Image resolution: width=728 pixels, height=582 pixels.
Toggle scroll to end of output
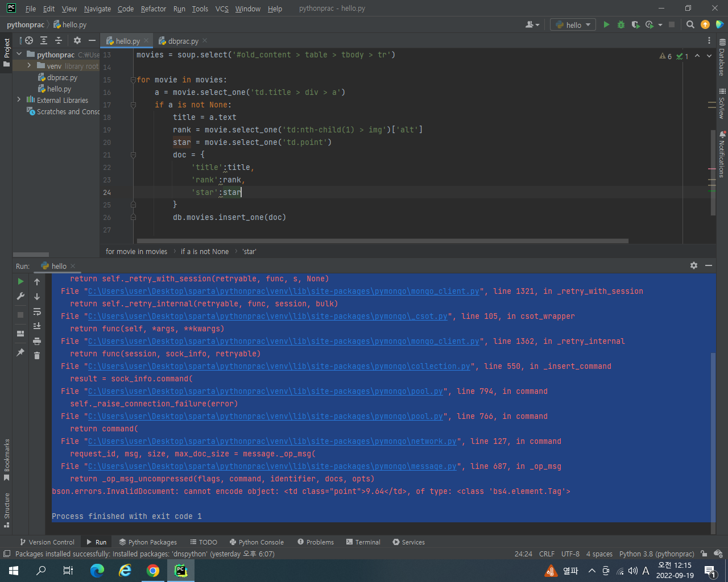[x=37, y=326]
